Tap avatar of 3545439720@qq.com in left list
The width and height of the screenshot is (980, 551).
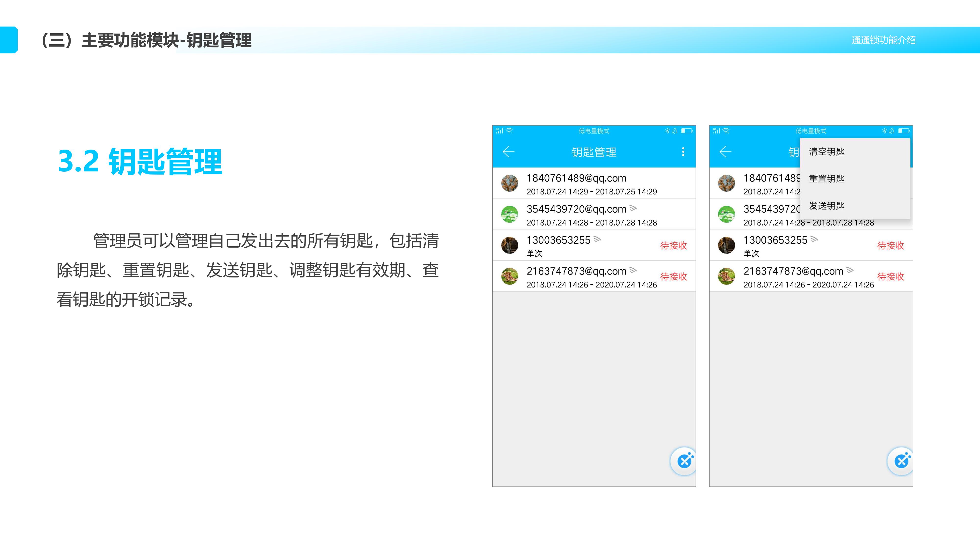tap(509, 215)
